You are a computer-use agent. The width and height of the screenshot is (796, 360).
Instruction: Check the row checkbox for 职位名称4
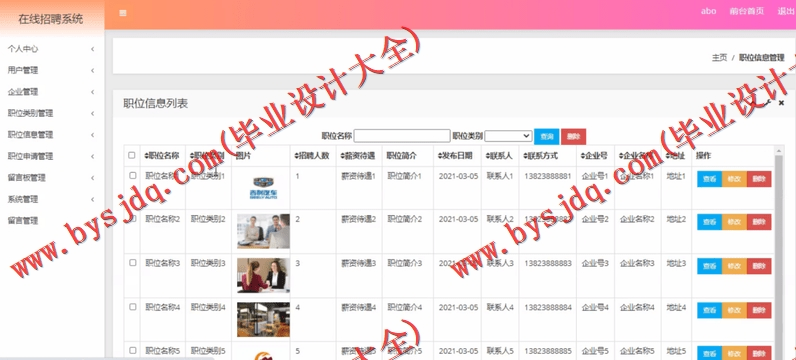[132, 307]
